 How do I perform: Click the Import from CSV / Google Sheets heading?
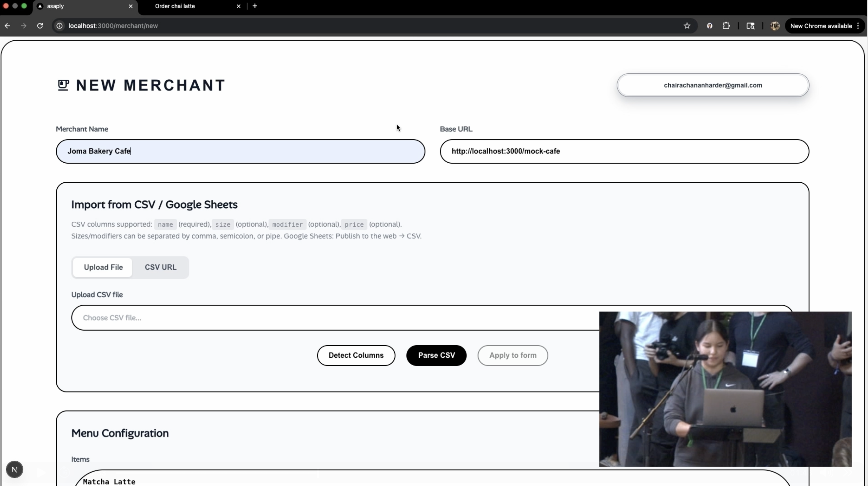click(x=154, y=205)
